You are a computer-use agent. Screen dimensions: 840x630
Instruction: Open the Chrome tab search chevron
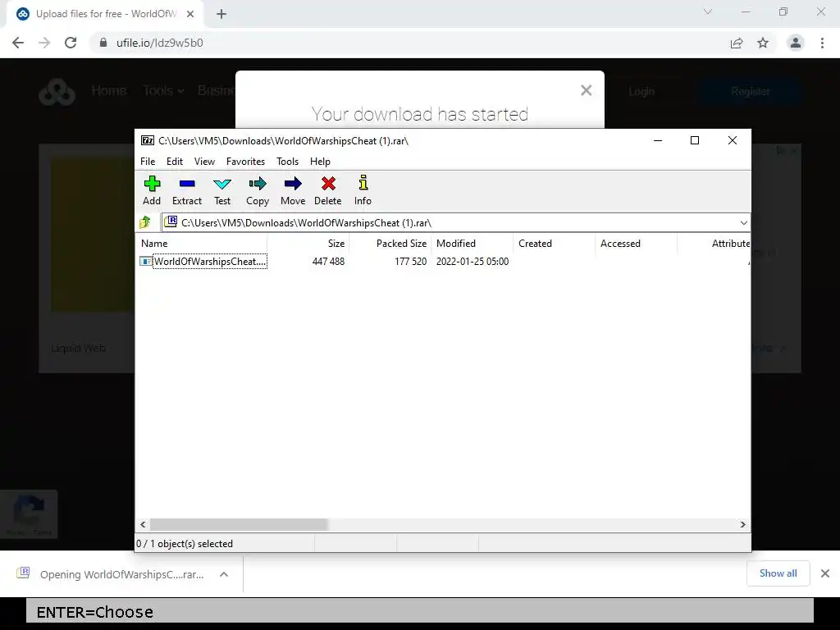708,11
